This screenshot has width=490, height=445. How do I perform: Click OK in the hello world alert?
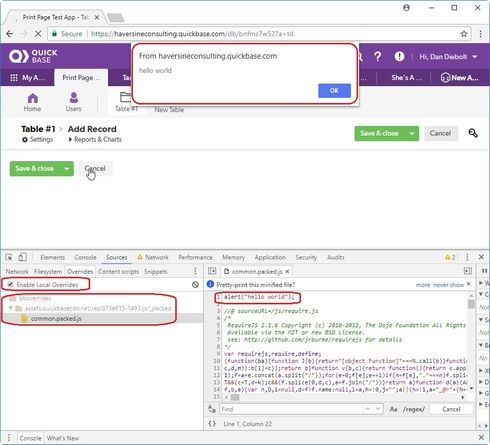pos(334,90)
